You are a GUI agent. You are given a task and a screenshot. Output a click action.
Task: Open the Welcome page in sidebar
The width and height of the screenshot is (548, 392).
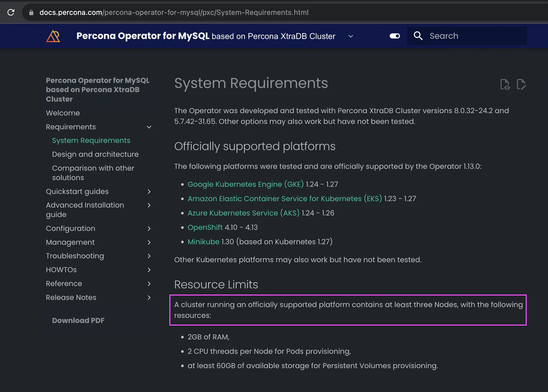pos(63,113)
